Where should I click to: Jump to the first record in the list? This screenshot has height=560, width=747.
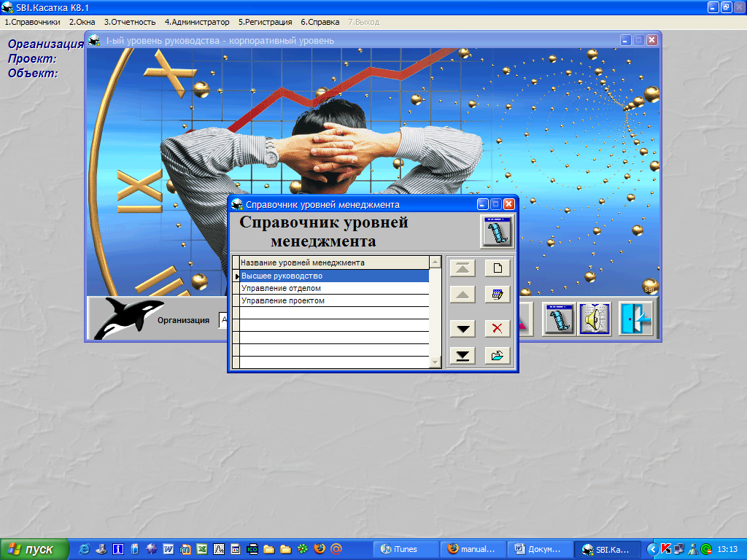click(462, 268)
